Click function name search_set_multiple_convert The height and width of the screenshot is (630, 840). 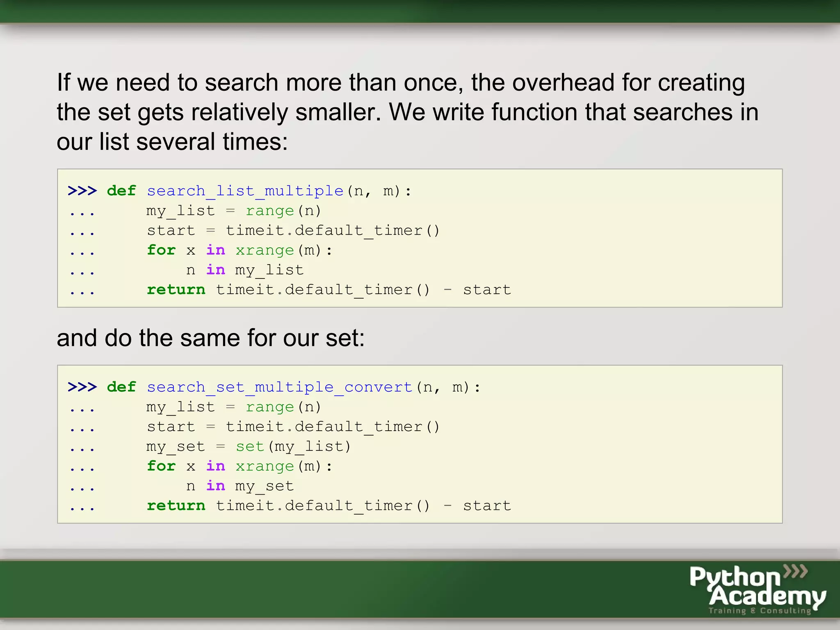pyautogui.click(x=279, y=387)
